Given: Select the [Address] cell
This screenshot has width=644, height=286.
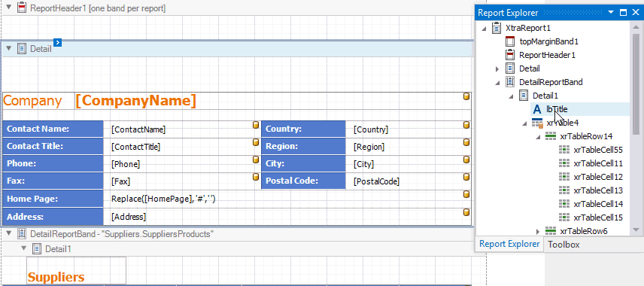Looking at the screenshot, I should click(287, 217).
